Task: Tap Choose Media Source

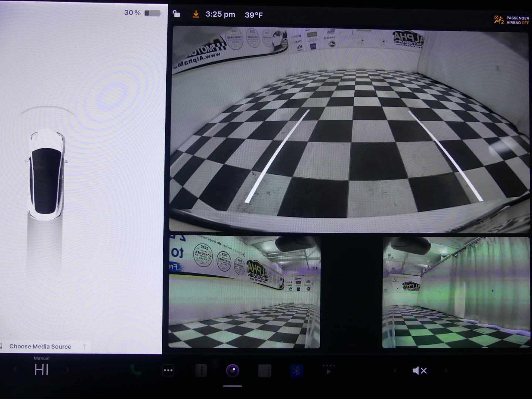Action: coord(40,347)
